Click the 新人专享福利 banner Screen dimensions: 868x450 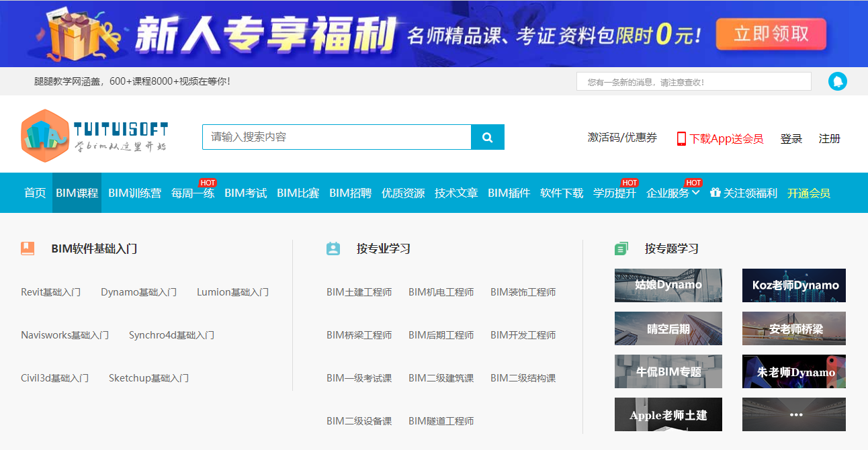tap(434, 34)
